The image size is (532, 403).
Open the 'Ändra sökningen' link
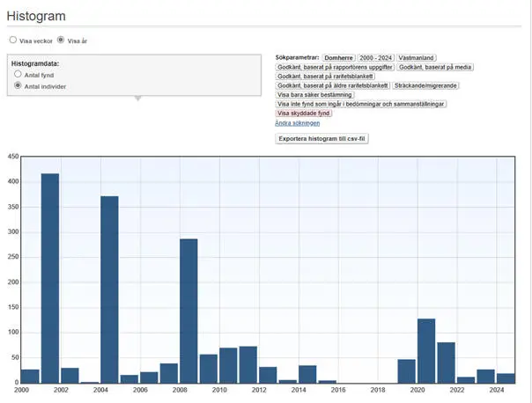tap(298, 123)
